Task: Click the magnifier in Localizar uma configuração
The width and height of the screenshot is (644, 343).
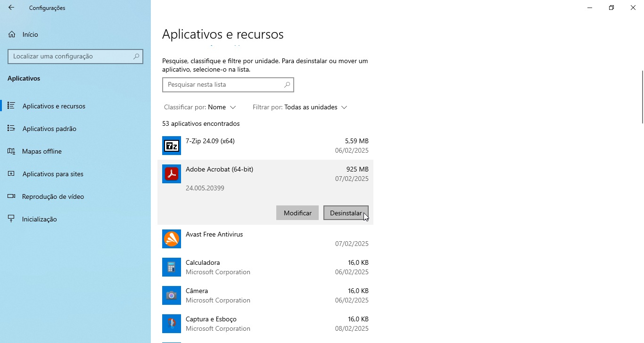Action: point(136,56)
